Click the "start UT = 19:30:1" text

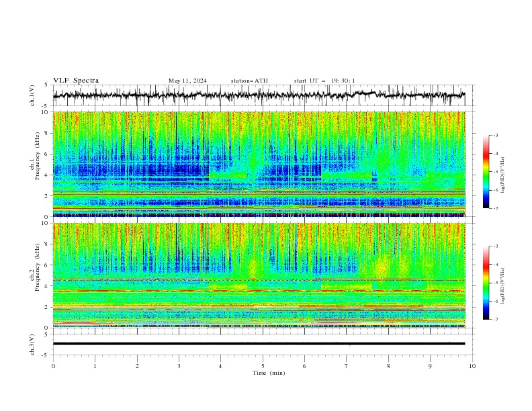click(324, 81)
